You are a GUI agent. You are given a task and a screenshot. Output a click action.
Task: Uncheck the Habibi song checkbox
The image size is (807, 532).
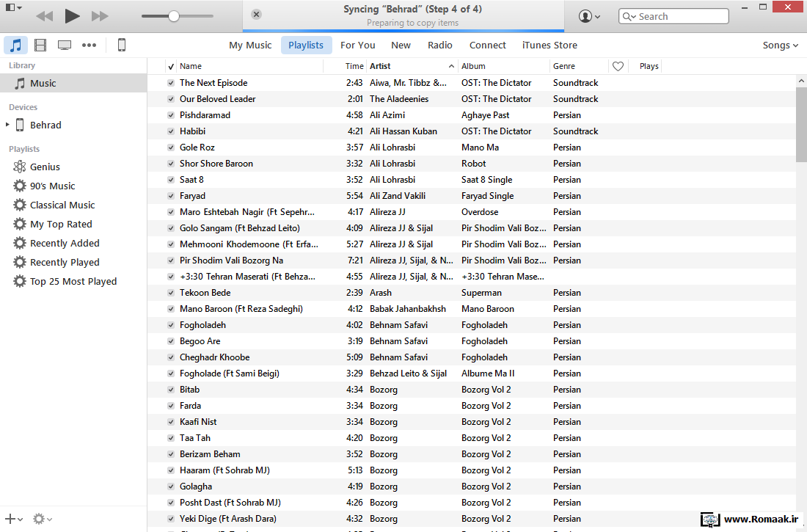click(x=171, y=131)
